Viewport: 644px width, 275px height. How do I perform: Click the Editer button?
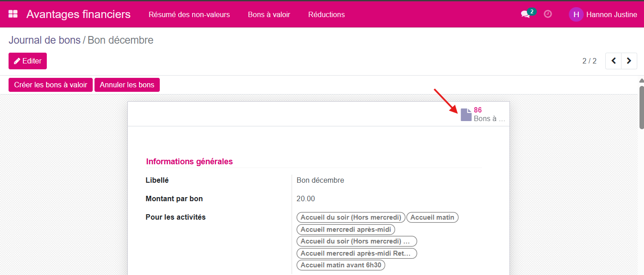click(x=27, y=61)
